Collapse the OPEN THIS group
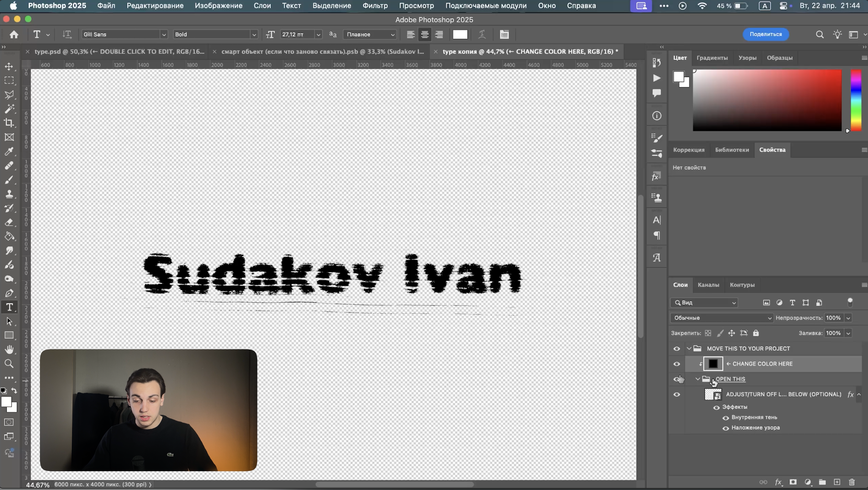 pos(698,379)
